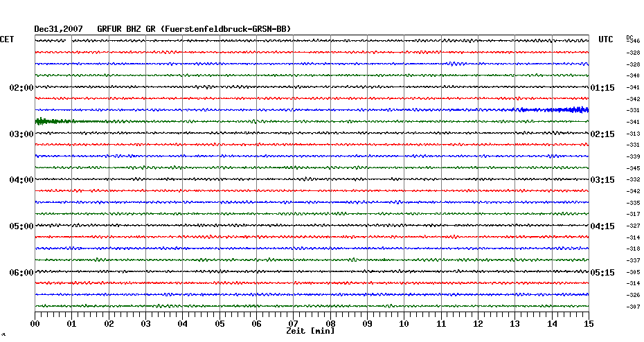644x342 pixels.
Task: Click minute tick label '07' on the axis
Action: [293, 324]
